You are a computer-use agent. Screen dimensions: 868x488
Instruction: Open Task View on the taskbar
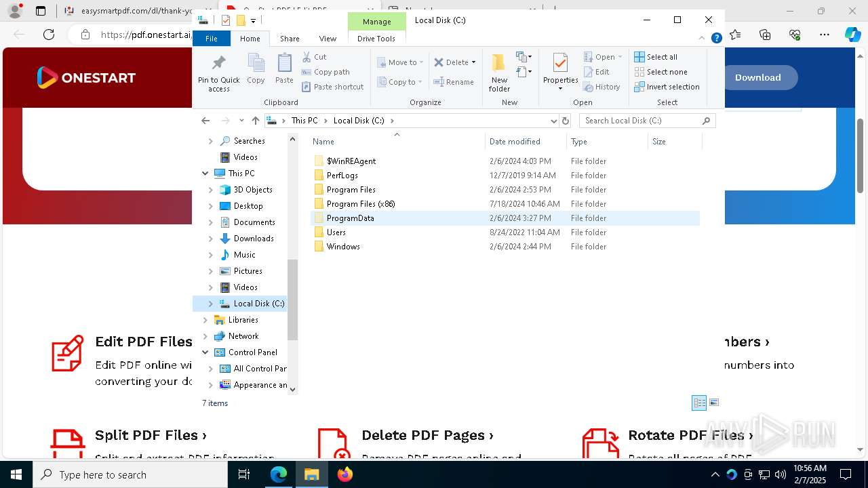(x=245, y=474)
